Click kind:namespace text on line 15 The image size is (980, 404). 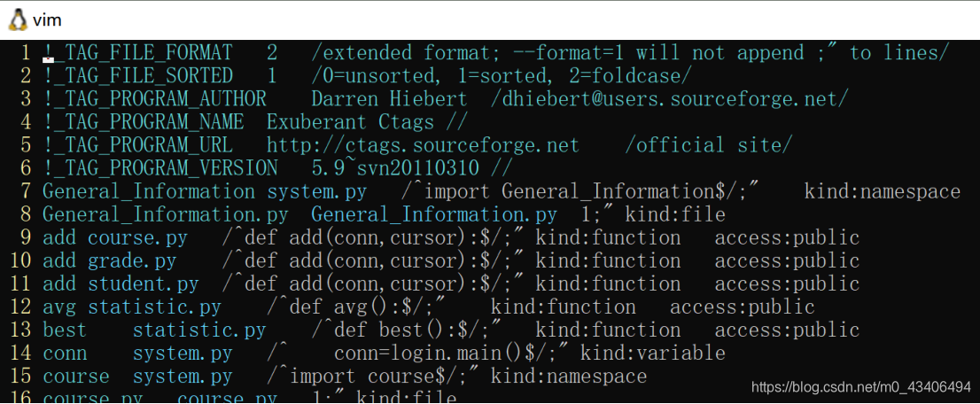click(569, 377)
